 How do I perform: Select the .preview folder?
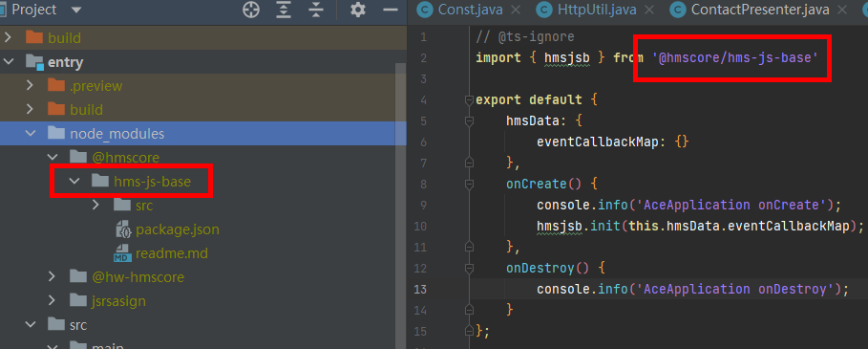coord(95,86)
